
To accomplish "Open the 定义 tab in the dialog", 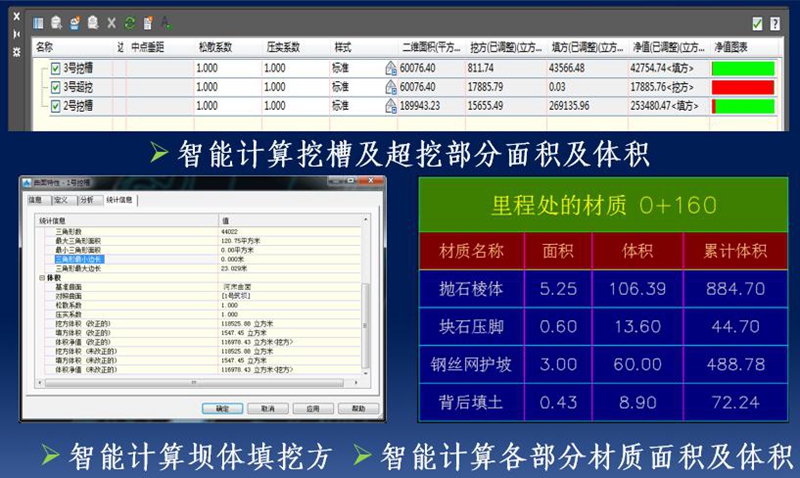I will coord(62,200).
